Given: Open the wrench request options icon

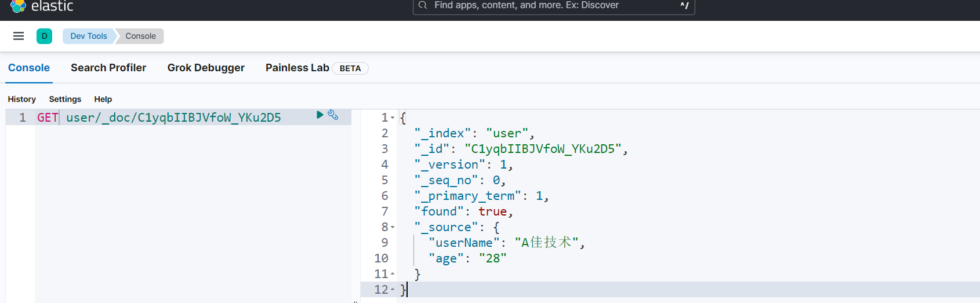Looking at the screenshot, I should tap(333, 115).
